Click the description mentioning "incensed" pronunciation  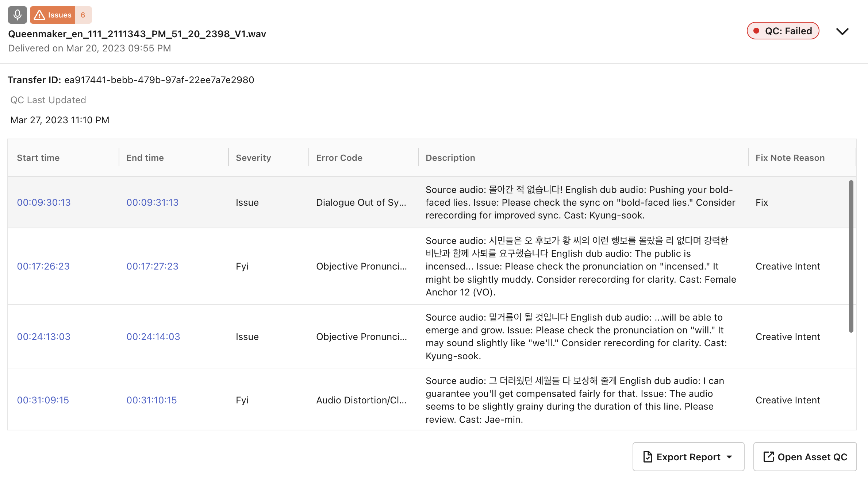click(x=581, y=266)
